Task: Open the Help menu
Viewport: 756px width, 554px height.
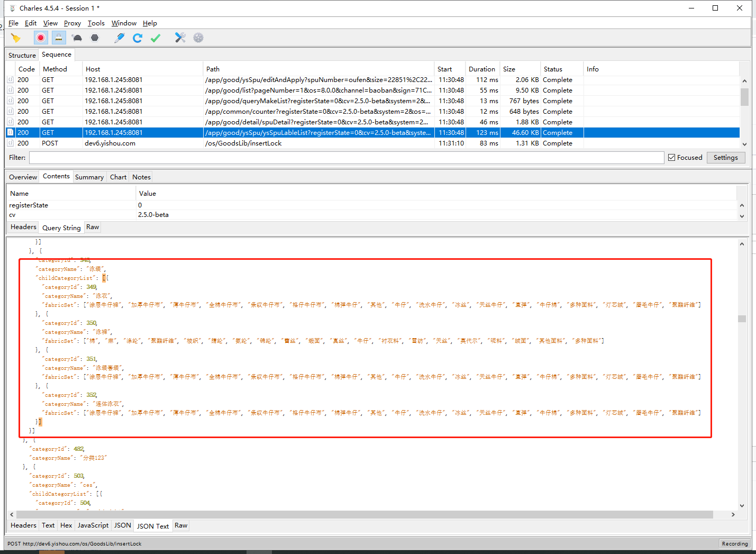Action: click(150, 23)
